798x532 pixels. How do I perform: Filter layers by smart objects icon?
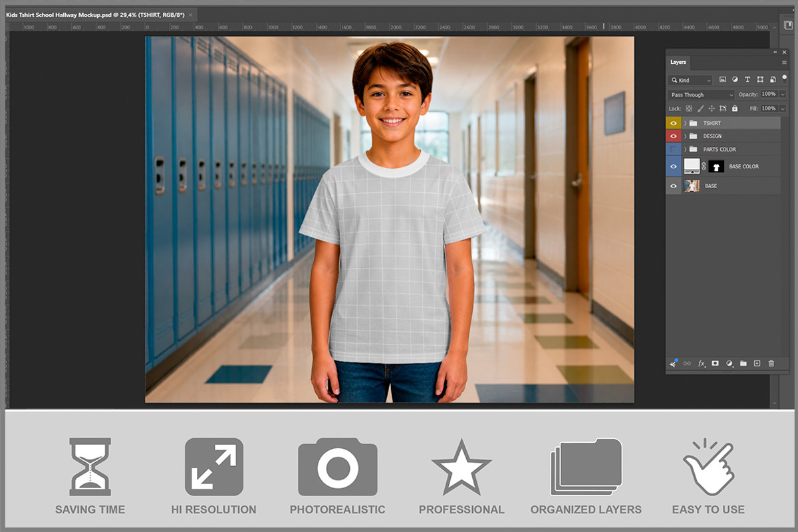pos(772,80)
